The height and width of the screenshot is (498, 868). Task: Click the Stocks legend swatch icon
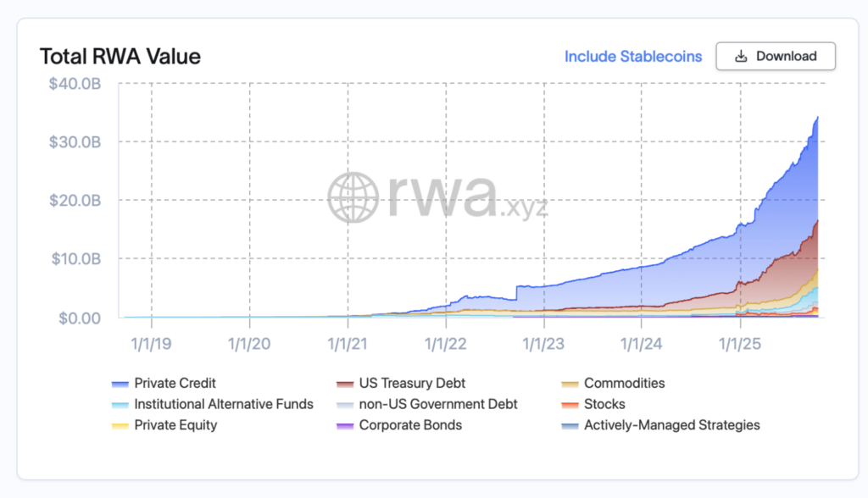pos(571,405)
